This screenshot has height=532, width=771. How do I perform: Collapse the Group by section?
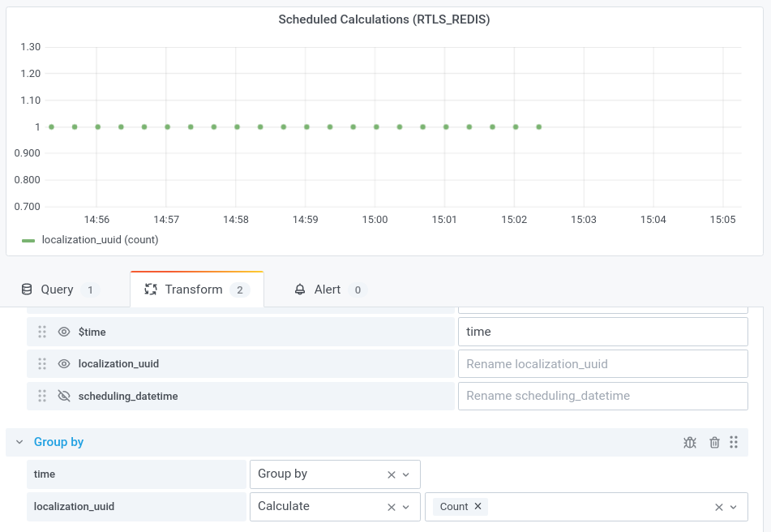tap(19, 442)
